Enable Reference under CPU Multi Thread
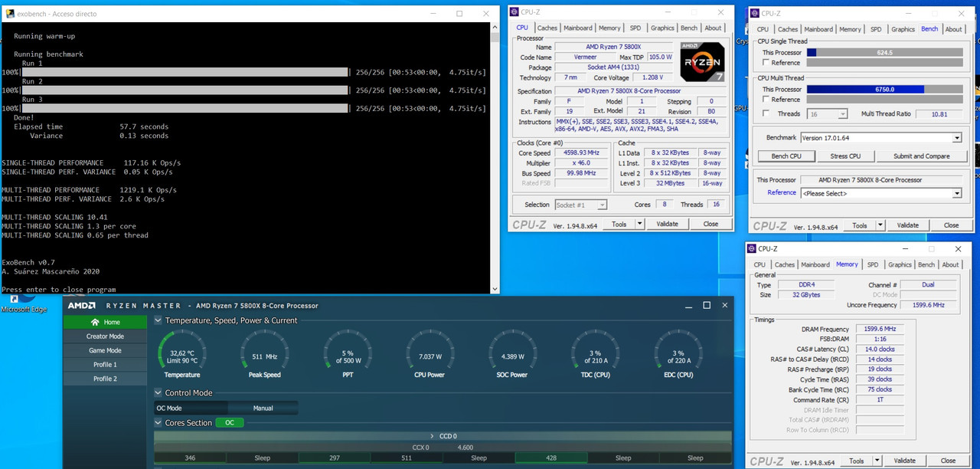Viewport: 980px width, 469px height. [766, 100]
